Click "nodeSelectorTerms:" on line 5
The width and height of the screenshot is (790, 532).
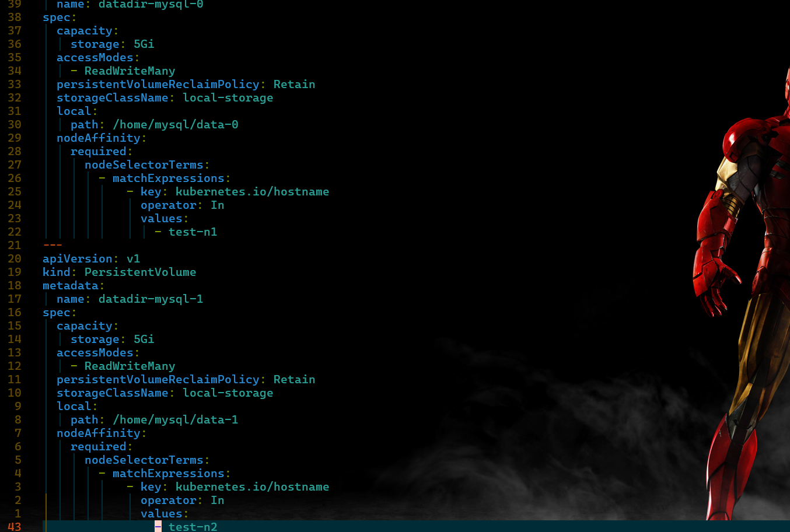(x=147, y=460)
